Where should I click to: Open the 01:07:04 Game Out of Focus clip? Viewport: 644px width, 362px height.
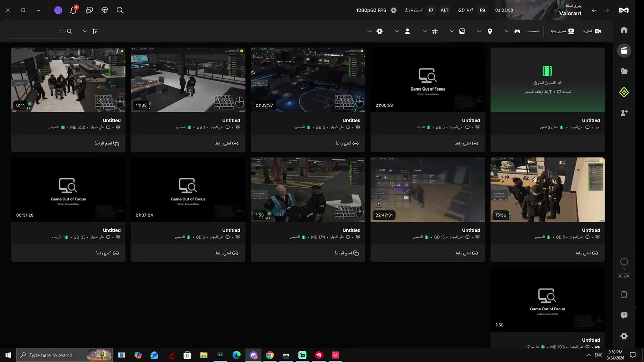click(x=188, y=190)
